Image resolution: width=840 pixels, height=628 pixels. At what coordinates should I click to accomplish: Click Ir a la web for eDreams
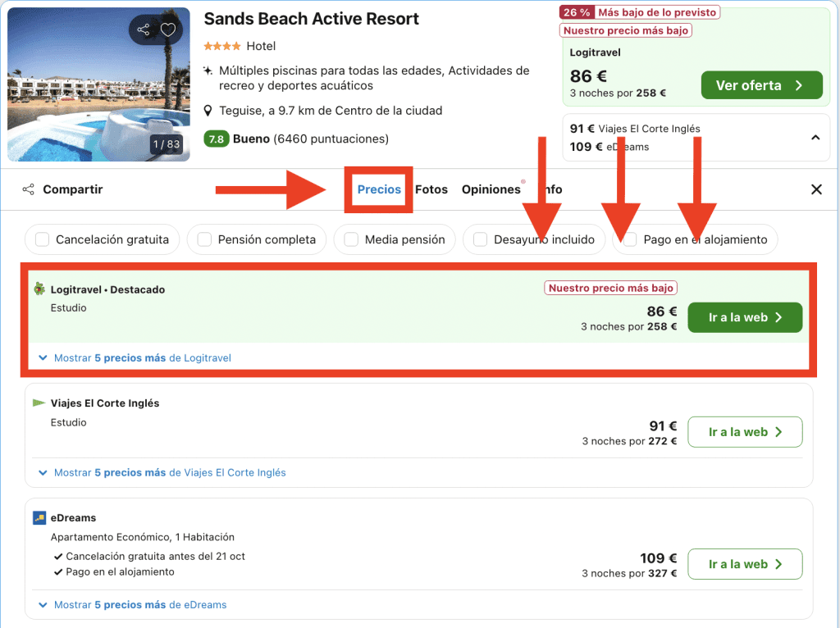[745, 564]
